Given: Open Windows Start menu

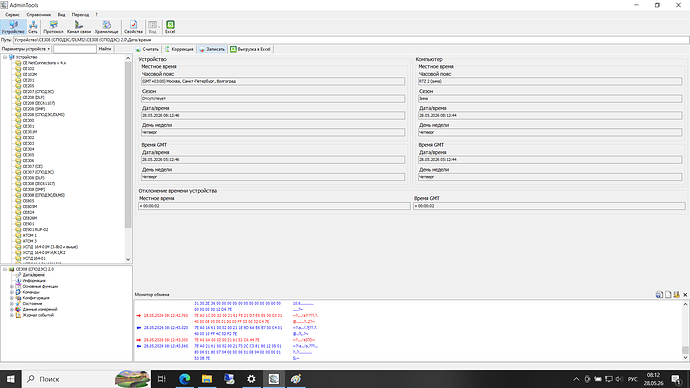Looking at the screenshot, I should (11, 379).
